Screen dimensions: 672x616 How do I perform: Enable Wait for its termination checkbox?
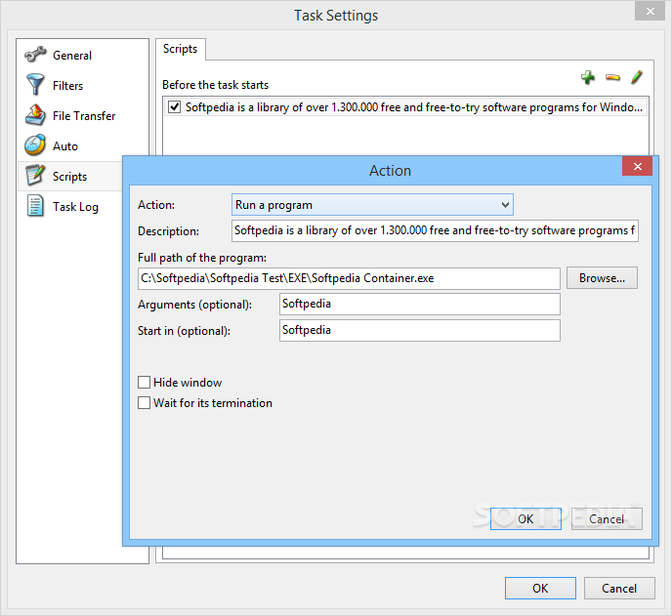tap(144, 402)
